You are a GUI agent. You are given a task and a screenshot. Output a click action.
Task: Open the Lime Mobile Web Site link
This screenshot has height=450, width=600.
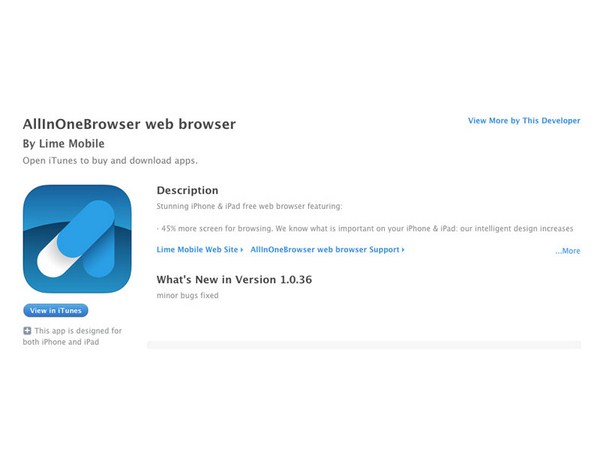point(199,249)
